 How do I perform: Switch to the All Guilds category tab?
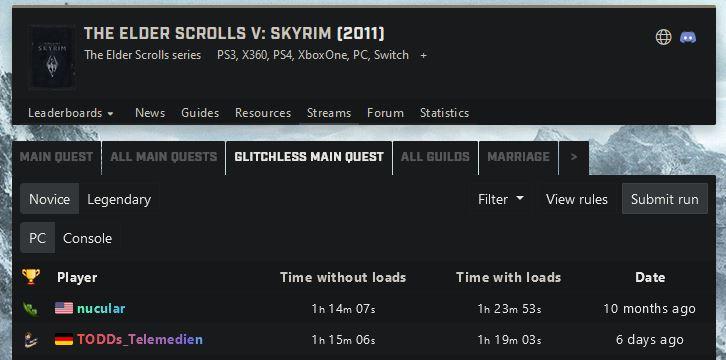[x=435, y=157]
